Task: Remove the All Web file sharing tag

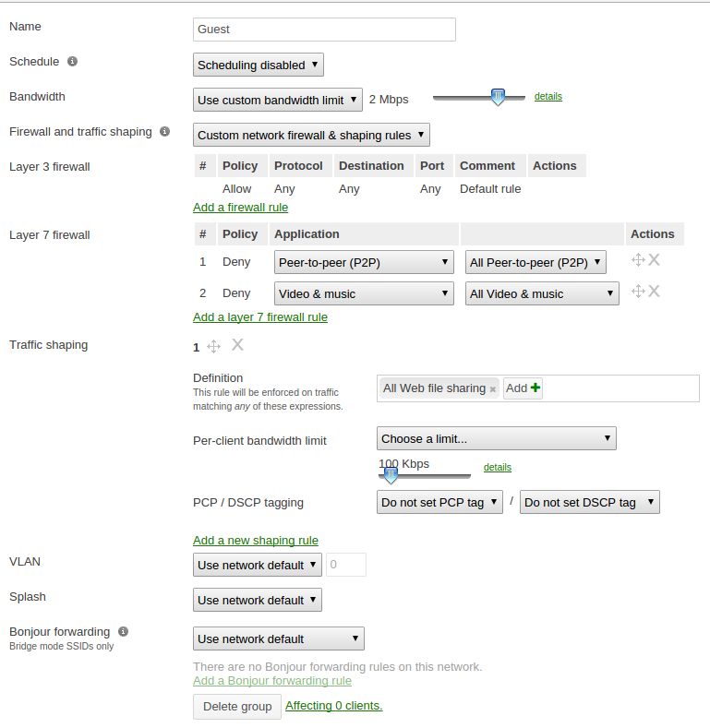Action: point(493,389)
